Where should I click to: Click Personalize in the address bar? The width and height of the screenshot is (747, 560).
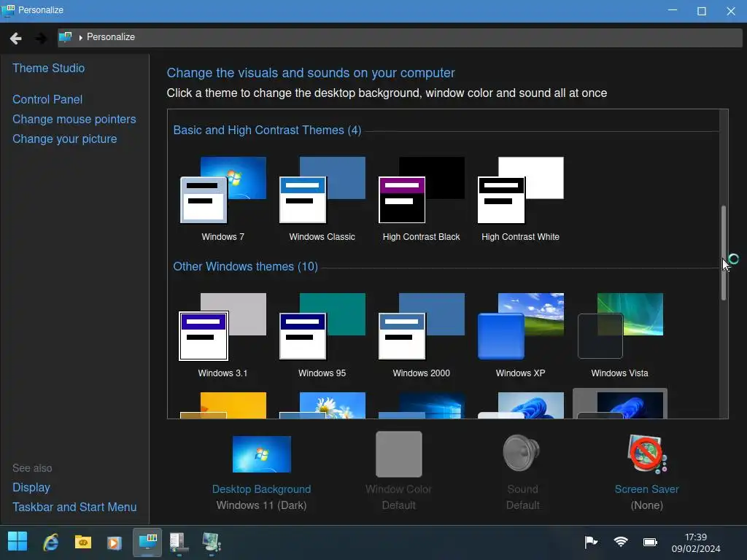coord(111,37)
